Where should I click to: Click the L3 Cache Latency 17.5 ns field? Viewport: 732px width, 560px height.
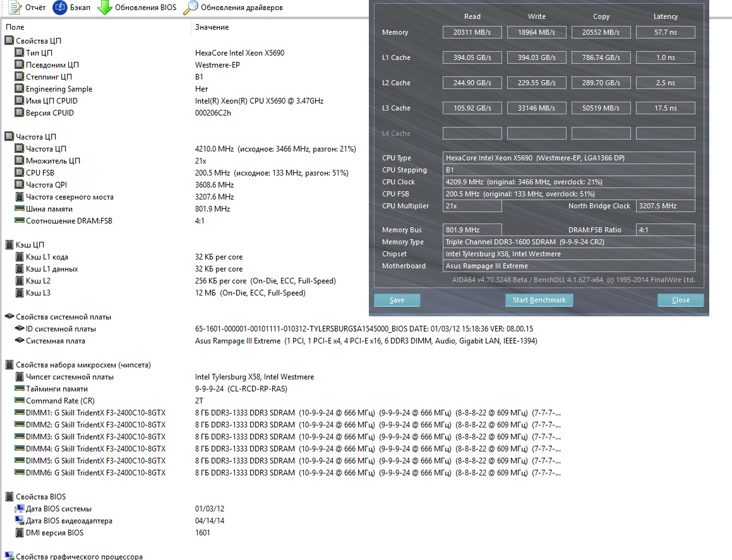(x=665, y=108)
